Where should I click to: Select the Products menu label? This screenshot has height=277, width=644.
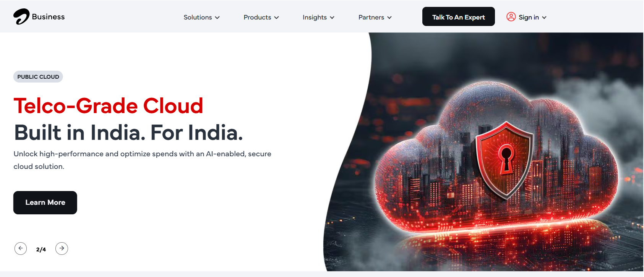257,17
